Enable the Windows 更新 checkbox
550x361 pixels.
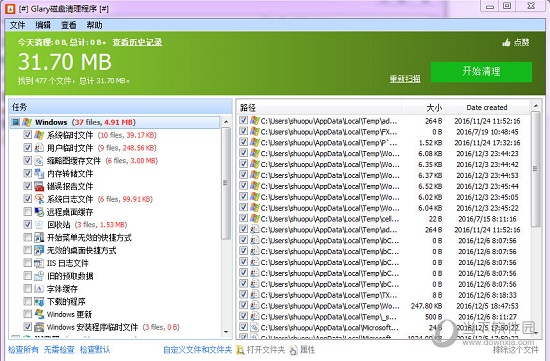(27, 314)
